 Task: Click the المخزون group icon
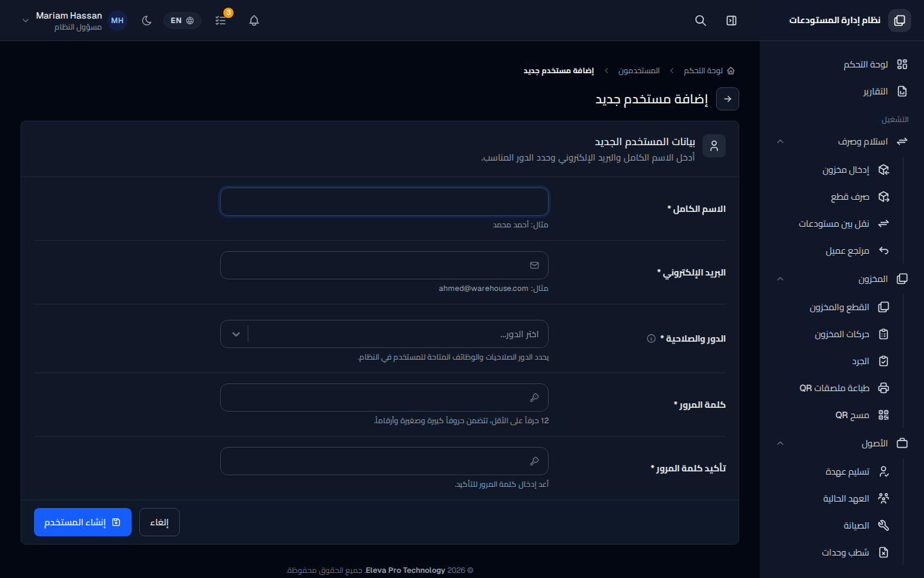902,279
